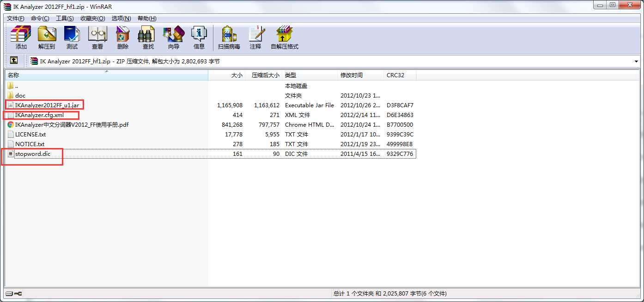
Task: Select the stopword.dic file name
Action: [32, 154]
